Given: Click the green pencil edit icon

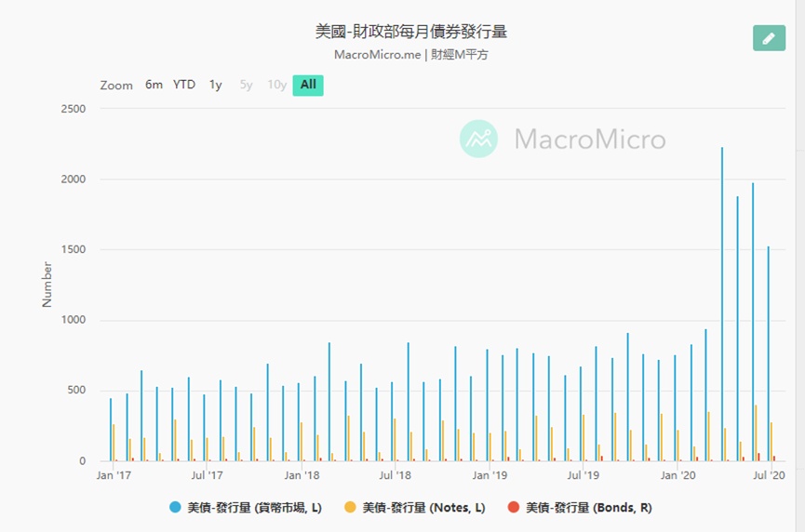Looking at the screenshot, I should point(769,38).
